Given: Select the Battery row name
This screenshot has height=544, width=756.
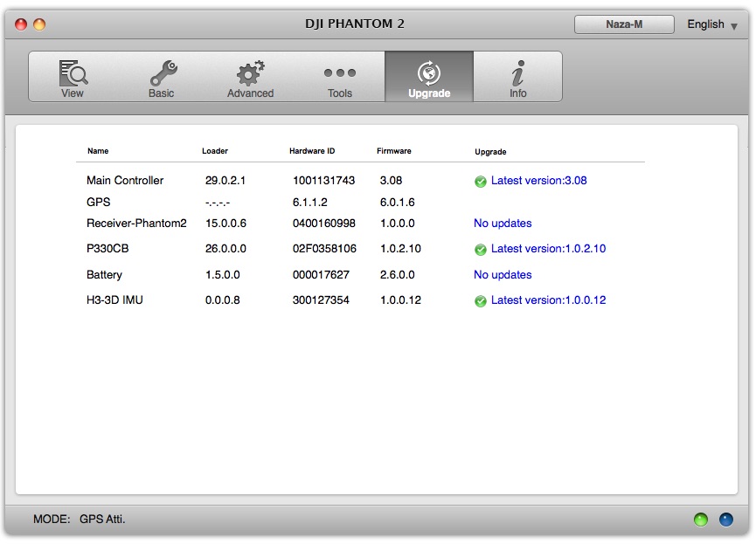Looking at the screenshot, I should click(104, 275).
